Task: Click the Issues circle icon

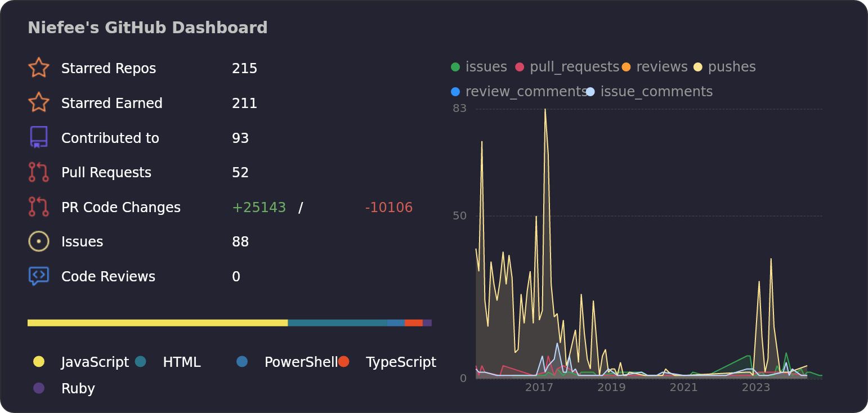Action: point(38,241)
